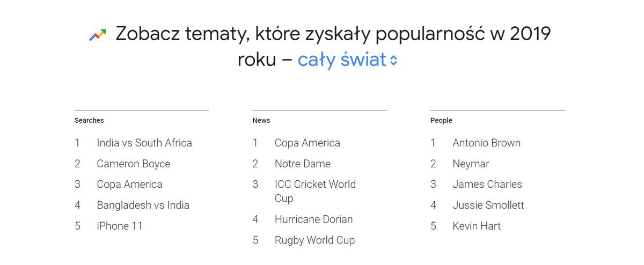Open "Bangladesh vs India" trend
The image size is (644, 265).
point(143,205)
